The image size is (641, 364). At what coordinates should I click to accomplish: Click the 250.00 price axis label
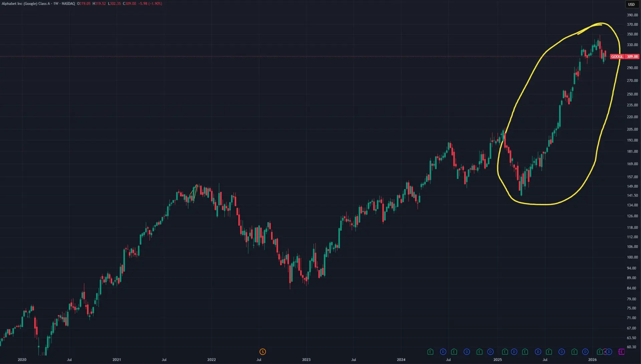click(x=632, y=94)
